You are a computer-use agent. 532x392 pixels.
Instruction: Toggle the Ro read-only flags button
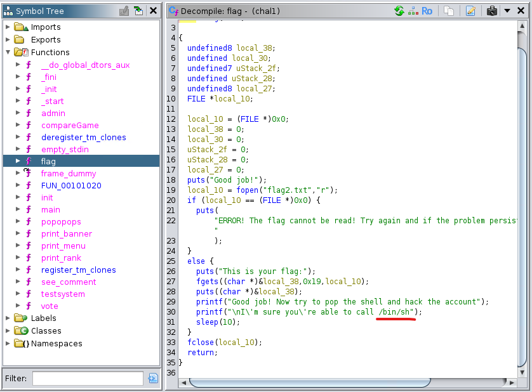[x=427, y=11]
